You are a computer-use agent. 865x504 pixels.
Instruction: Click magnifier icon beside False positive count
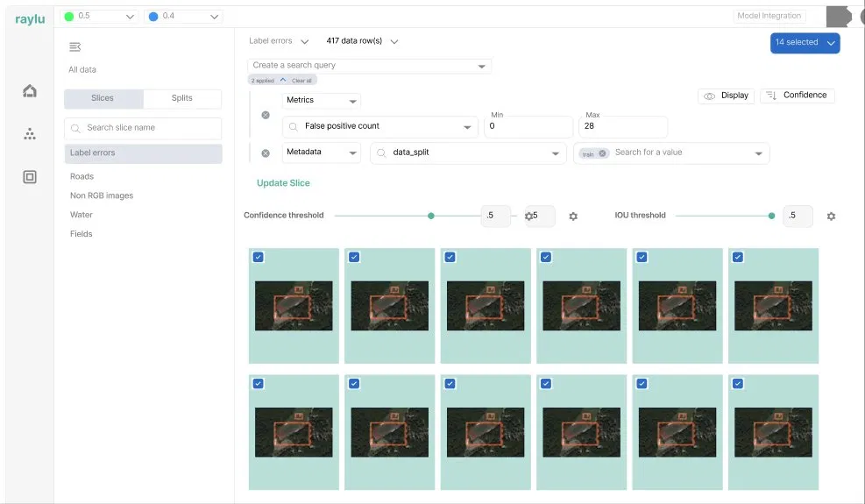(294, 126)
